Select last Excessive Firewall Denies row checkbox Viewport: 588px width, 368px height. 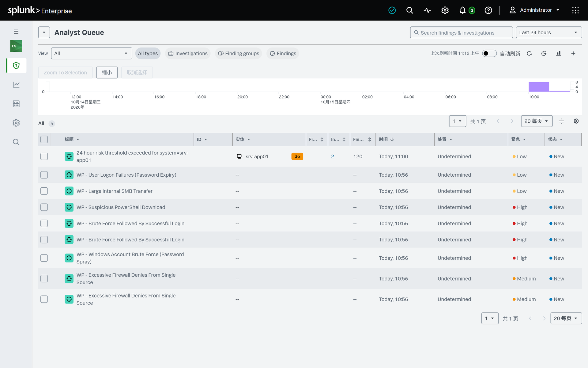coord(44,299)
